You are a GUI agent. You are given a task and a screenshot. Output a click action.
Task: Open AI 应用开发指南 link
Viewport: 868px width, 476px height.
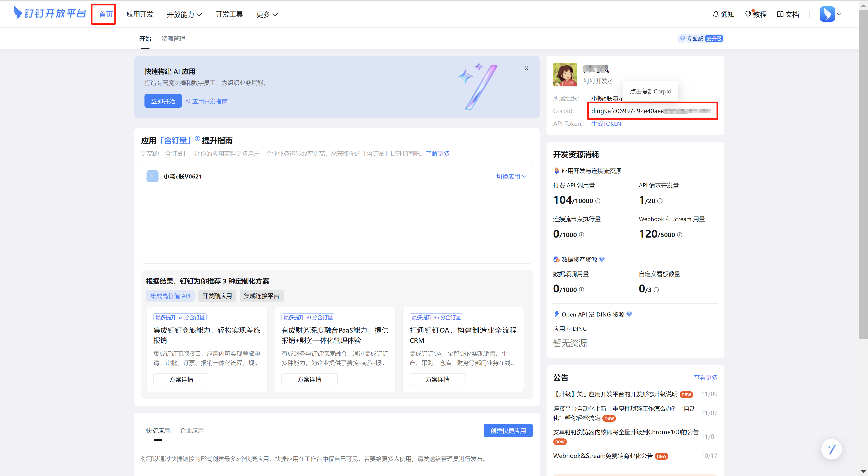(x=206, y=102)
